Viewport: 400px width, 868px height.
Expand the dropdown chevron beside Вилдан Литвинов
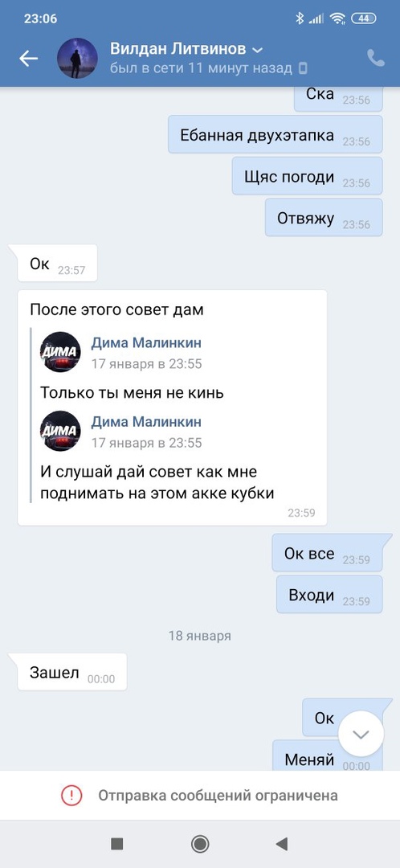[x=257, y=51]
